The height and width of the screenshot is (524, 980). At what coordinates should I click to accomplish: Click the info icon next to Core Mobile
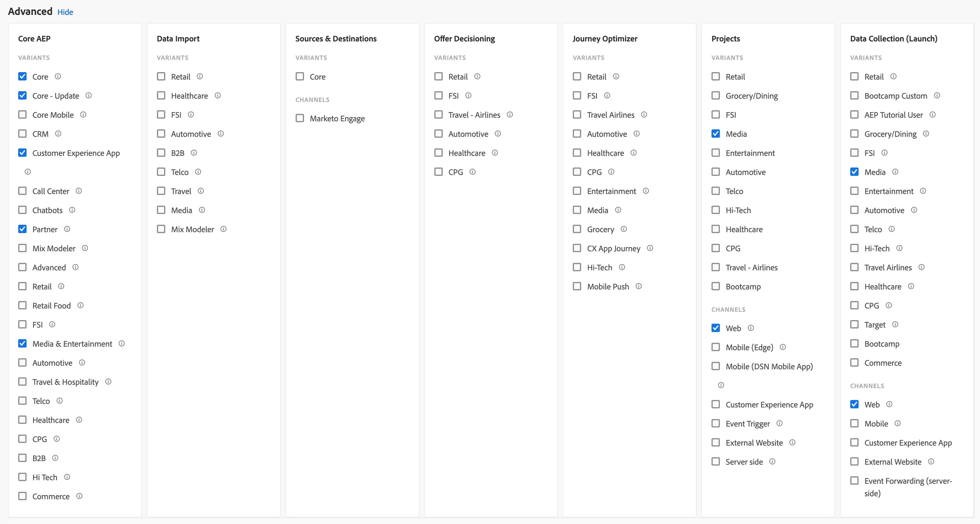(83, 114)
